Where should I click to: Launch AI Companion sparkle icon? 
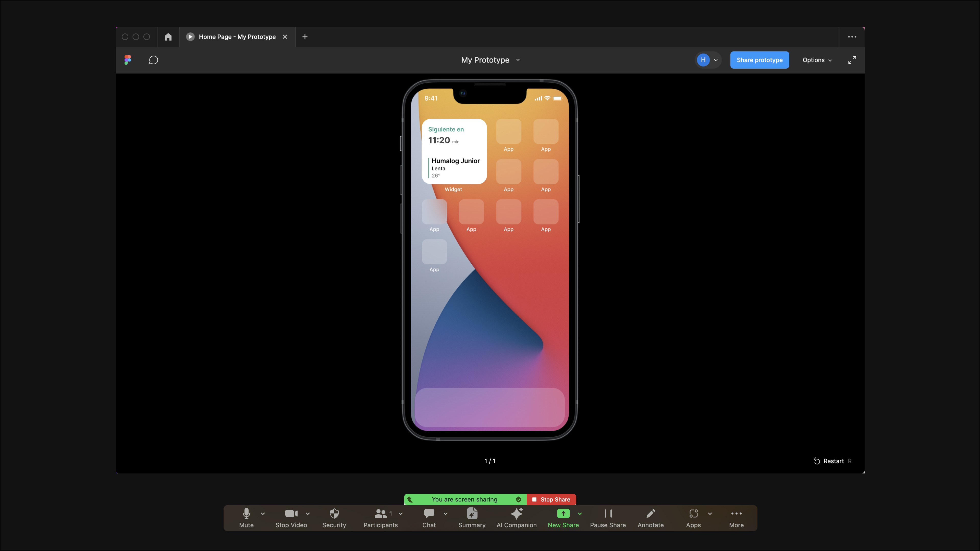517,518
